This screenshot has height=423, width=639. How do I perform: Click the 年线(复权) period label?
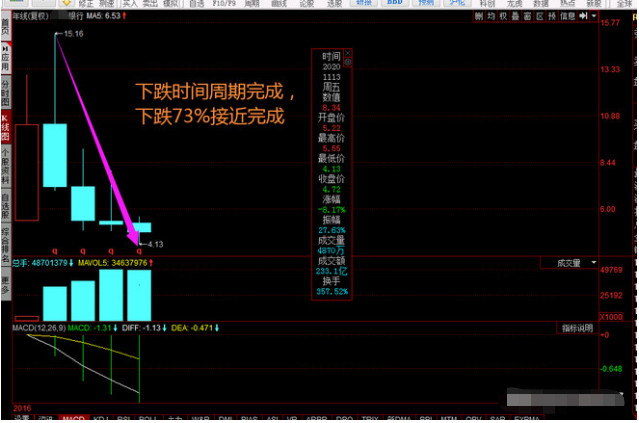coord(31,16)
